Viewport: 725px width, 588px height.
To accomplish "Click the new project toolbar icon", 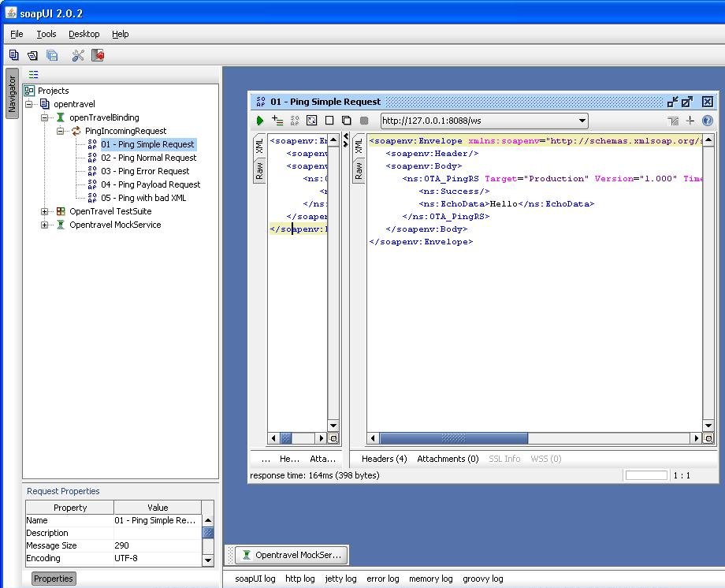I will [14, 55].
